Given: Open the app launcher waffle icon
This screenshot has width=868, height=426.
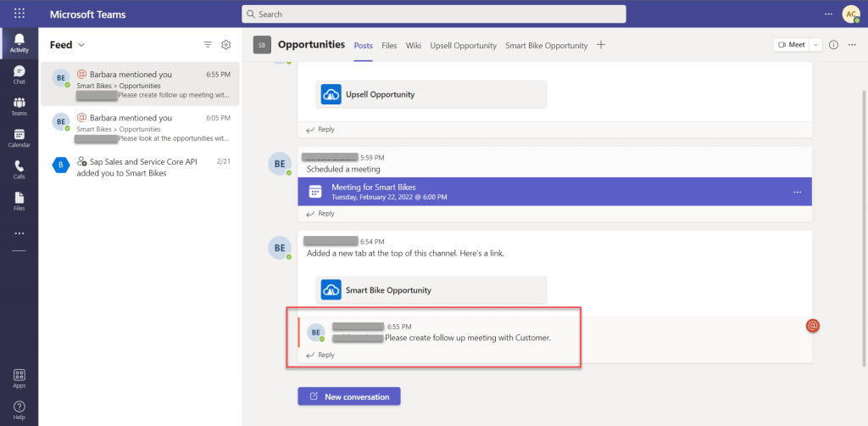Looking at the screenshot, I should (x=19, y=14).
